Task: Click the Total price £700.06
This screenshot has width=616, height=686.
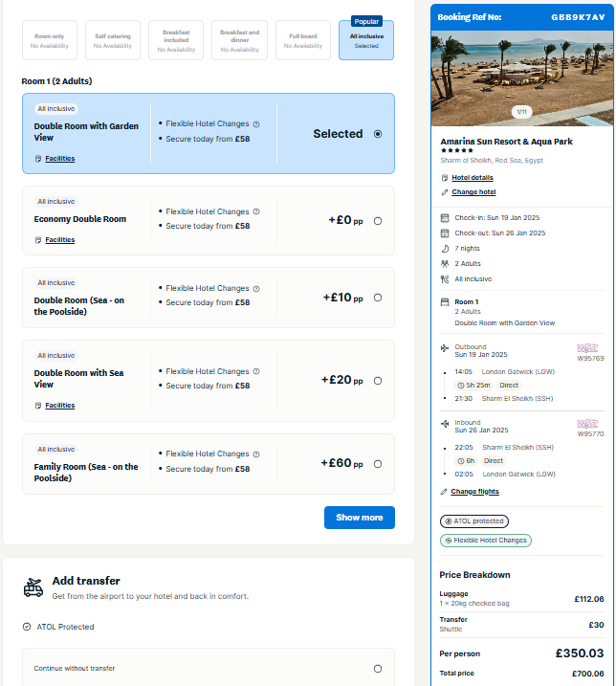Action: pos(588,674)
